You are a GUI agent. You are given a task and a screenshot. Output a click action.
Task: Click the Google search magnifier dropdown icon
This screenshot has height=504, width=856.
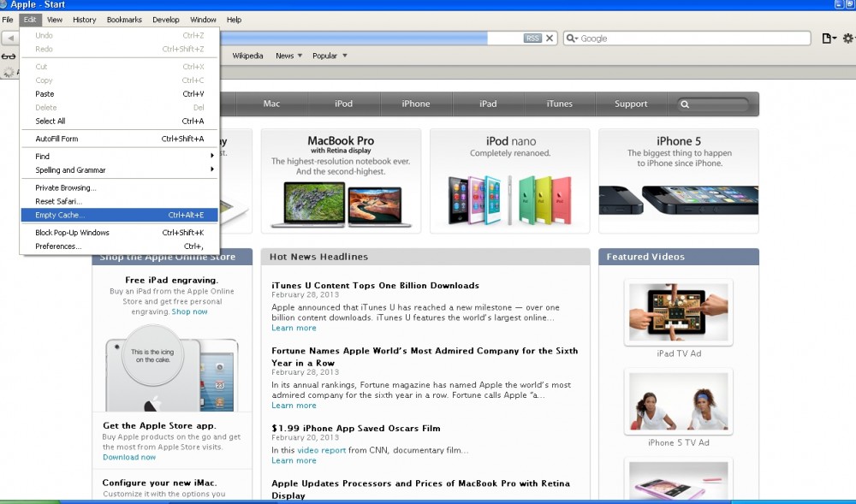pos(573,39)
